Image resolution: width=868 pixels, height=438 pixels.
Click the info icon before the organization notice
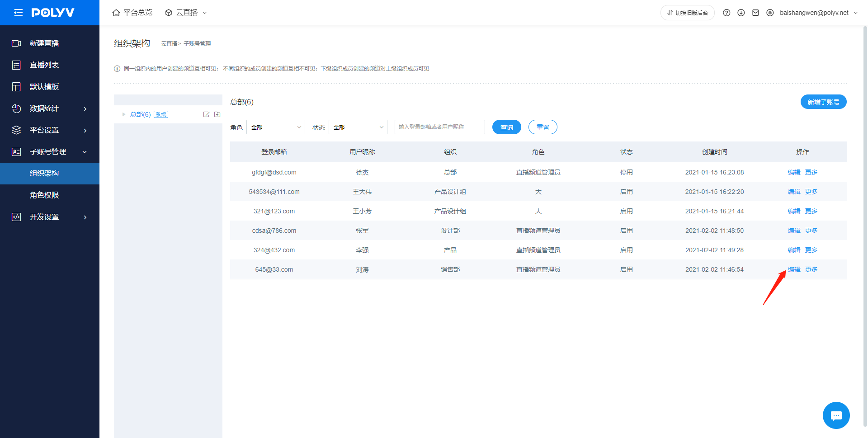pos(117,69)
